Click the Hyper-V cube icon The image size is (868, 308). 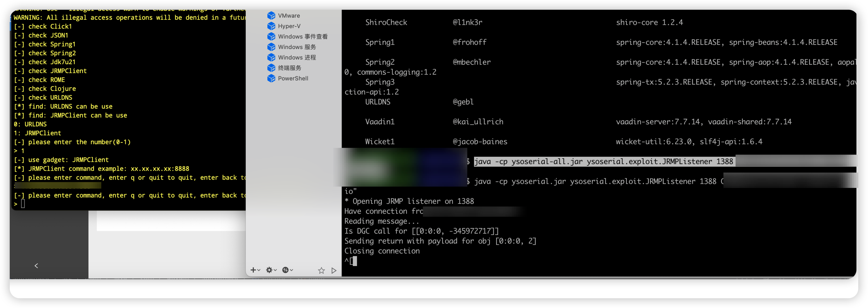pyautogui.click(x=271, y=26)
